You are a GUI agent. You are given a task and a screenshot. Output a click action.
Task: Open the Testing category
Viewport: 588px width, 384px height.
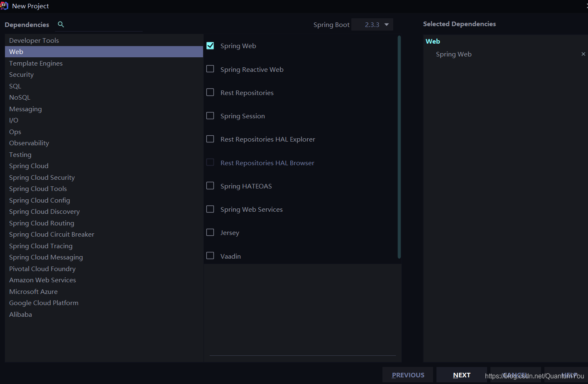pyautogui.click(x=104, y=154)
